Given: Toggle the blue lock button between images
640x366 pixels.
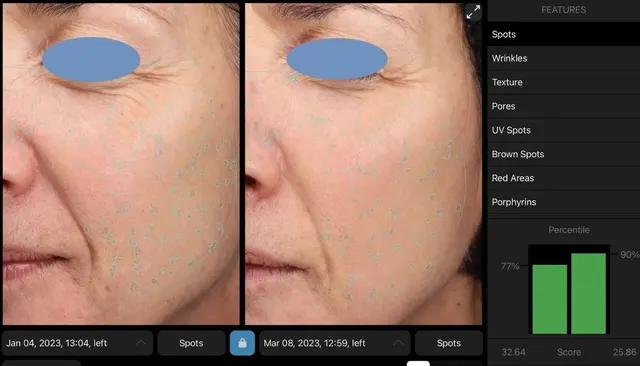Looking at the screenshot, I should tap(242, 343).
